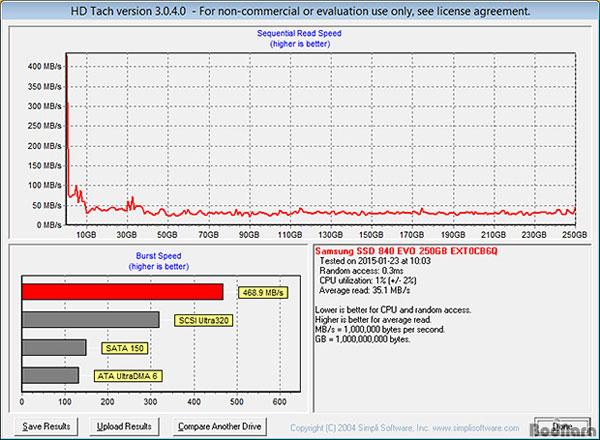Viewport: 600px width, 440px height.
Task: Click the HD Tach title bar
Action: click(300, 11)
